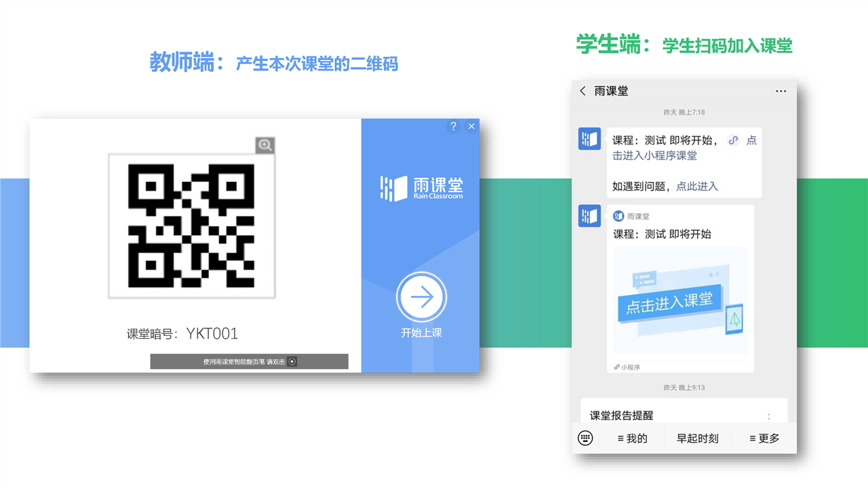Click small 雨课堂 logo in card header
The width and height of the screenshot is (868, 488).
click(x=618, y=216)
